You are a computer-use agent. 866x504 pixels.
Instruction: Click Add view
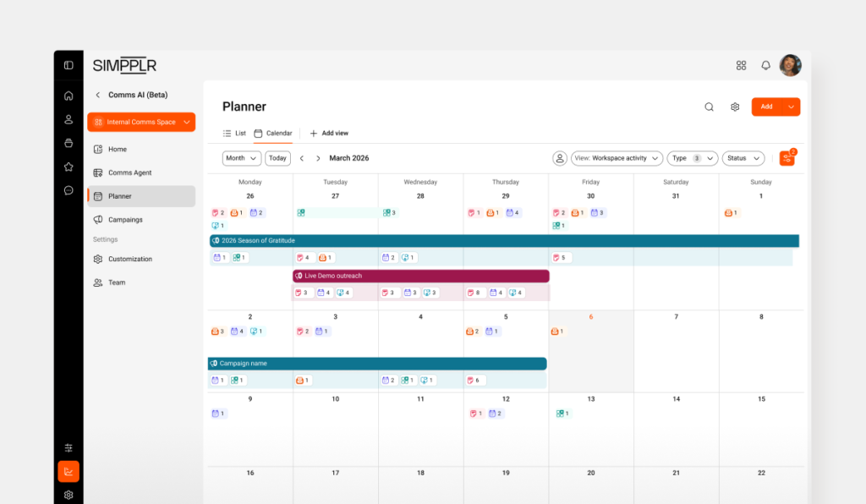(x=329, y=133)
